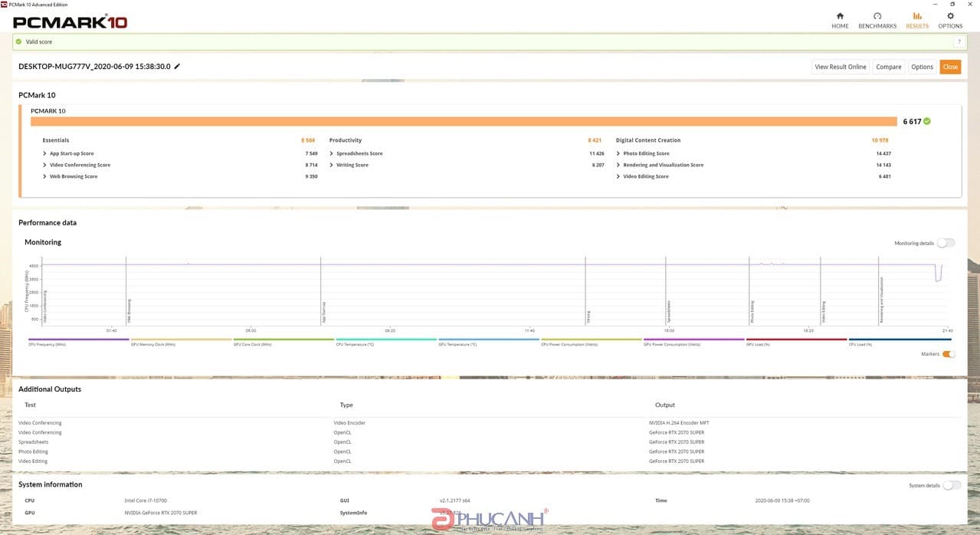
Task: Click the green check next to 6 617 score
Action: click(x=927, y=121)
